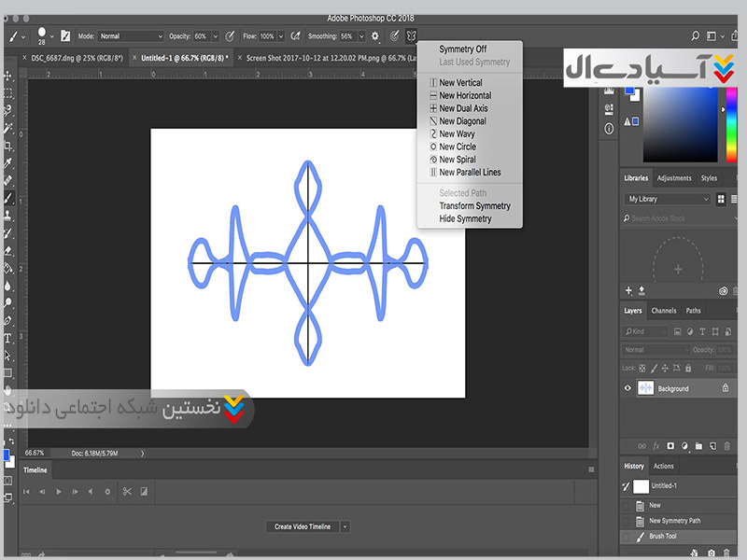The width and height of the screenshot is (747, 560).
Task: Toggle pressure for opacity button
Action: point(230,35)
